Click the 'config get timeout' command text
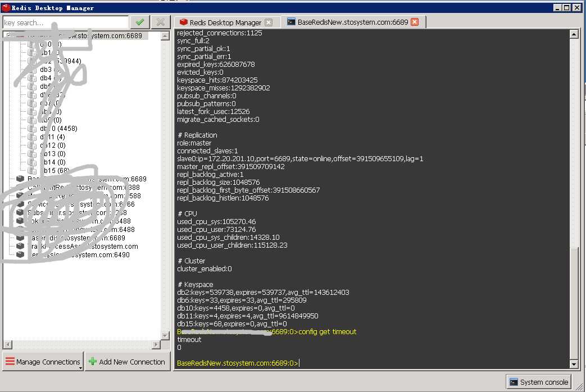This screenshot has height=392, width=586. [x=328, y=331]
